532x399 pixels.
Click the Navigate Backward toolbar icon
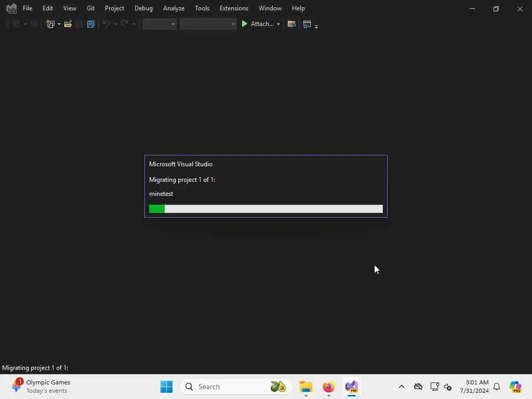click(x=16, y=24)
